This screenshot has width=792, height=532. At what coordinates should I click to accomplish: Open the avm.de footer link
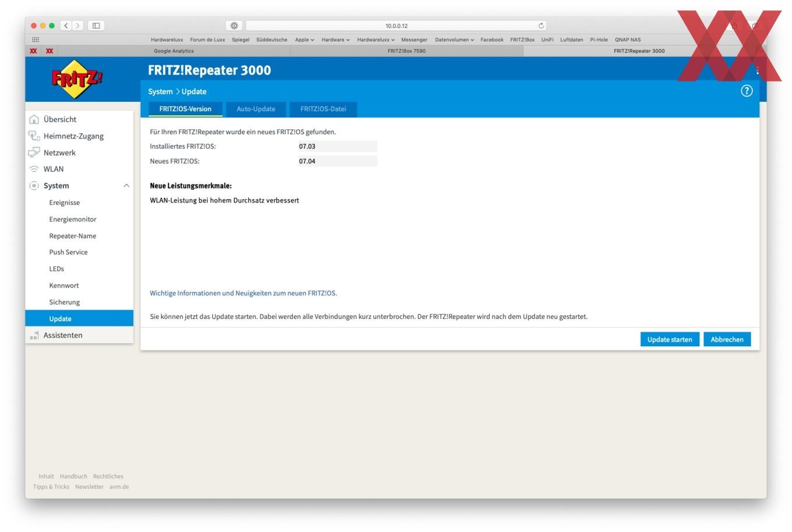point(119,487)
